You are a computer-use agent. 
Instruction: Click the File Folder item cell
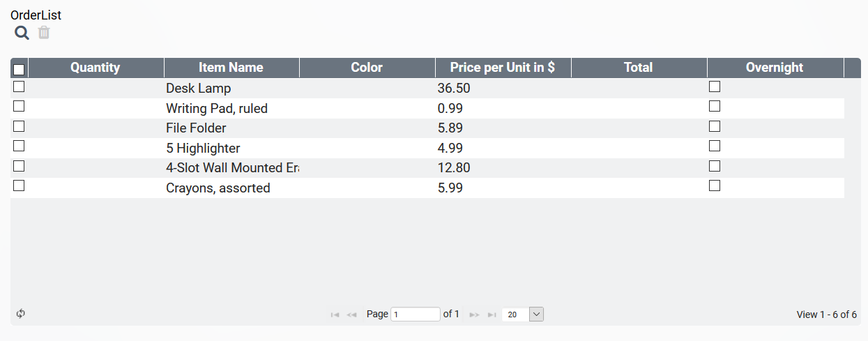point(196,128)
